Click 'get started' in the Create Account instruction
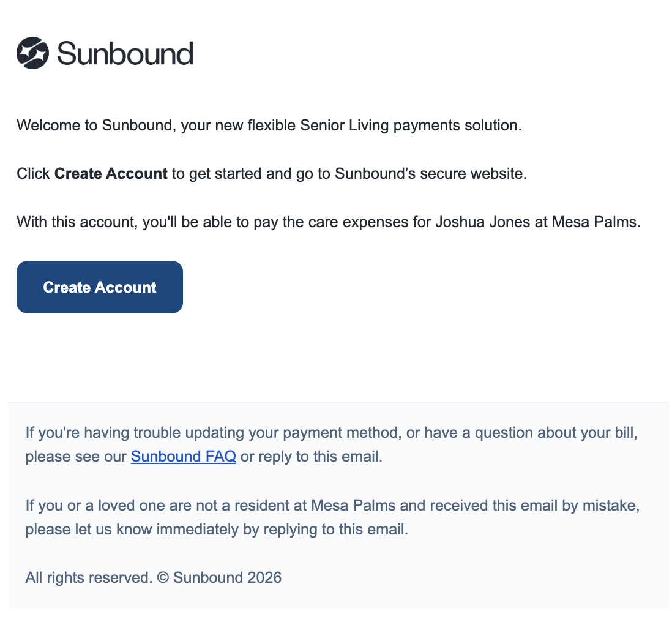672x622 pixels. [x=225, y=174]
